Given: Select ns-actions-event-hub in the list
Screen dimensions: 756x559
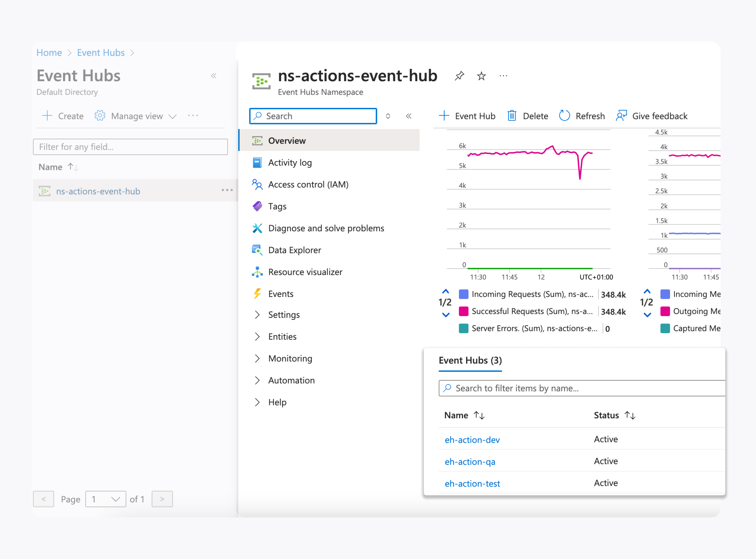Looking at the screenshot, I should coord(98,191).
